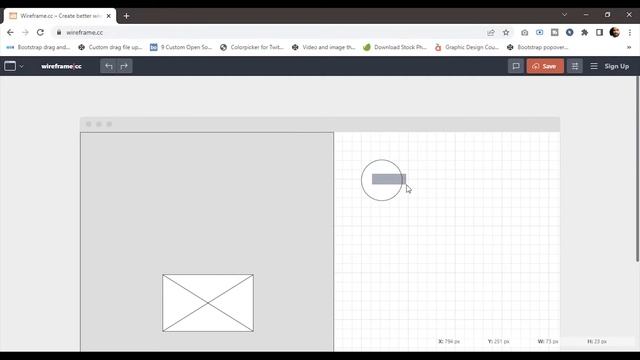
Task: Open Download Stock Ph... bookmark
Action: coord(395,47)
